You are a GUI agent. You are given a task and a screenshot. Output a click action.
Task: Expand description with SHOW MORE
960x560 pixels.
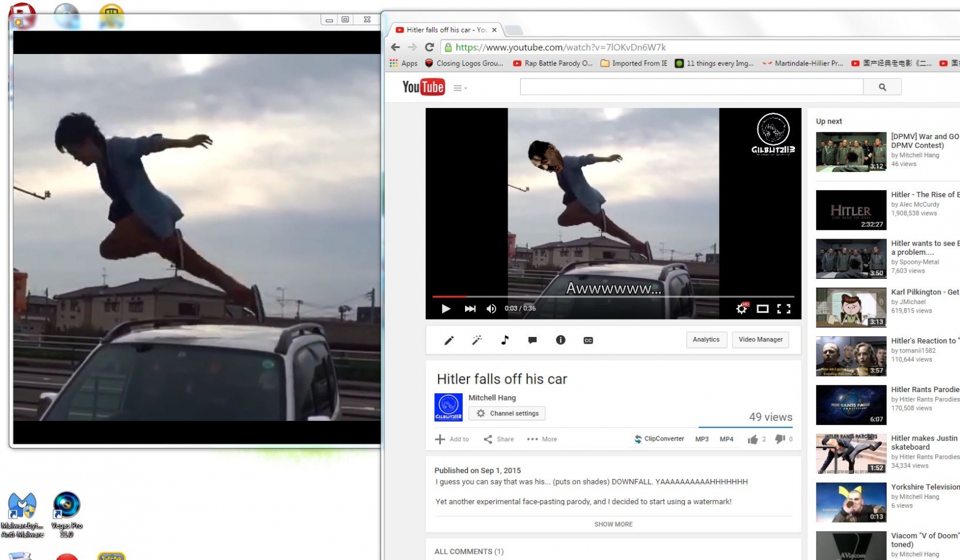[x=613, y=524]
